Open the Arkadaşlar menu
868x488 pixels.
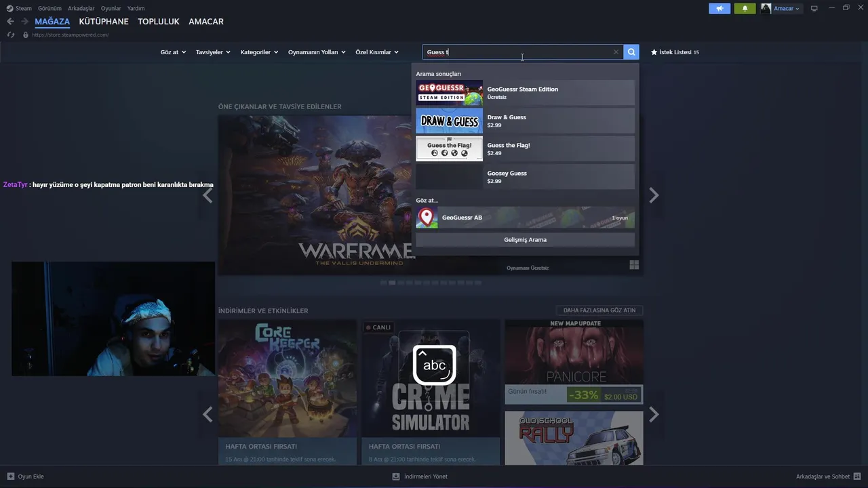81,8
